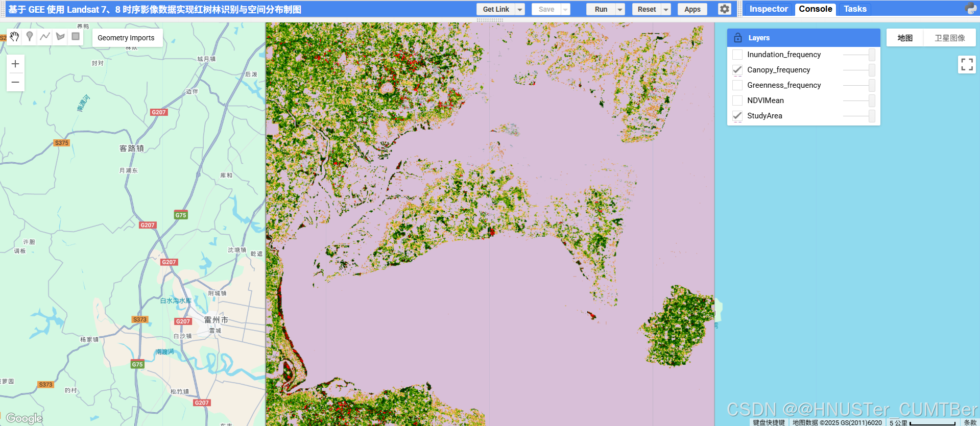Enable the Greenness_frequency layer

[x=737, y=85]
